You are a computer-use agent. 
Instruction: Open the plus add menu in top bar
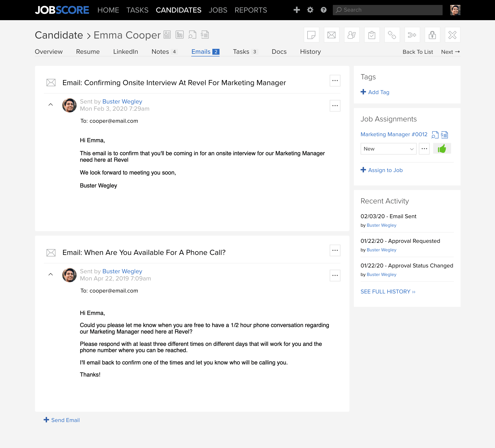[297, 10]
